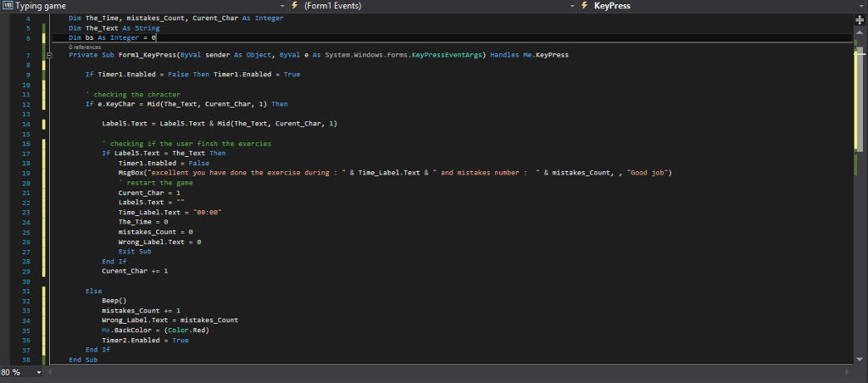Open the 0 references CodeLens link
This screenshot has height=383, width=868.
(85, 47)
